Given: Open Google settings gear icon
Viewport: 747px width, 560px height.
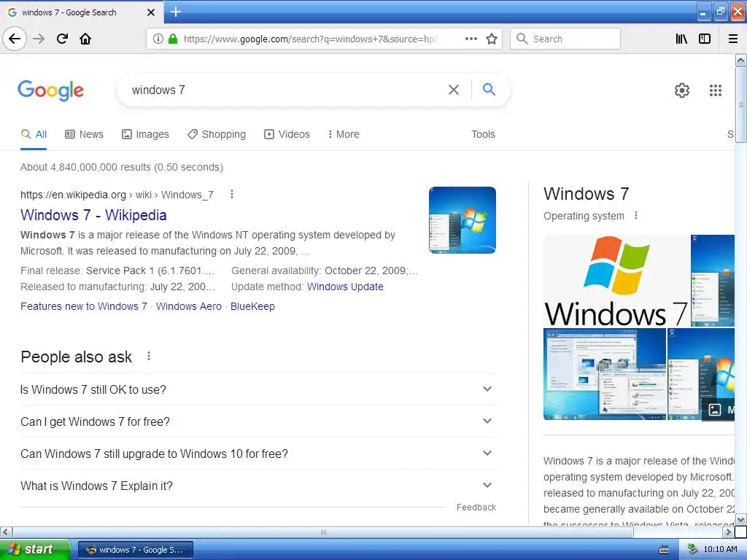Looking at the screenshot, I should [x=682, y=90].
